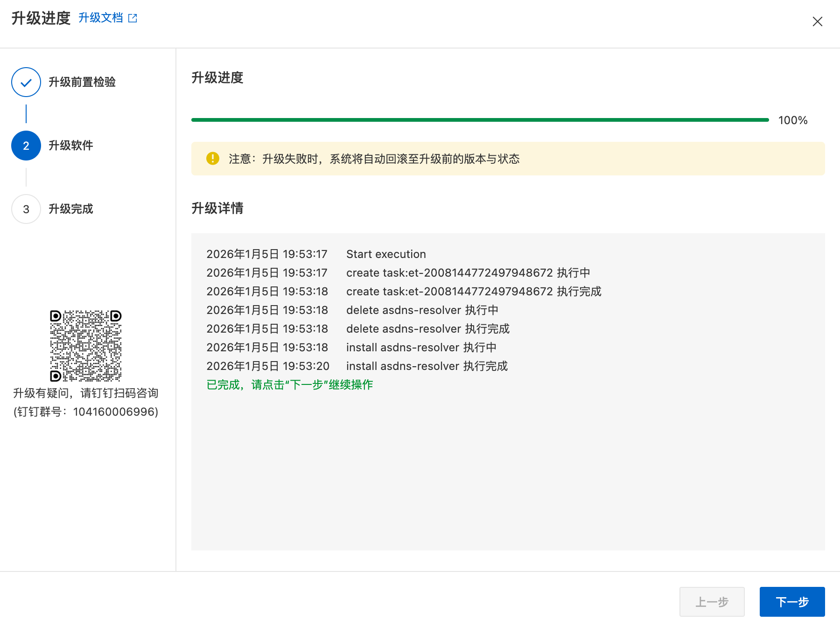Click the install asdns-resolver 执行完成 log entry
This screenshot has height=627, width=840.
tap(427, 366)
